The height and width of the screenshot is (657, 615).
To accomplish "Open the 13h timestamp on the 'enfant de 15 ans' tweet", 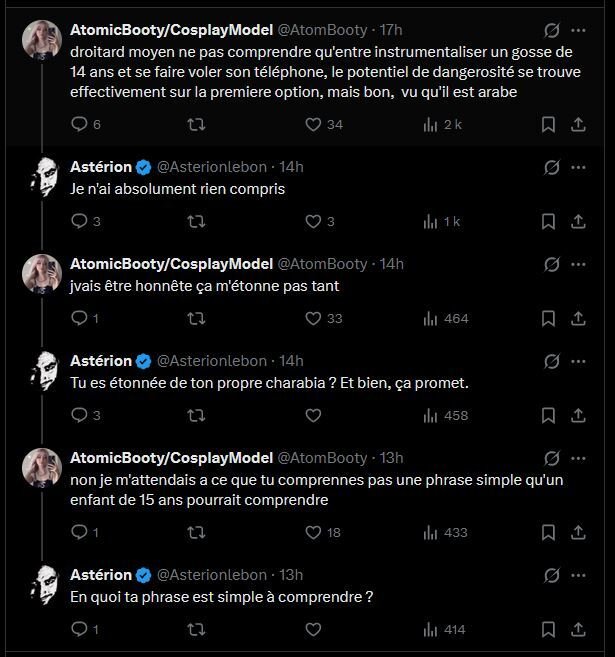I will 392,458.
